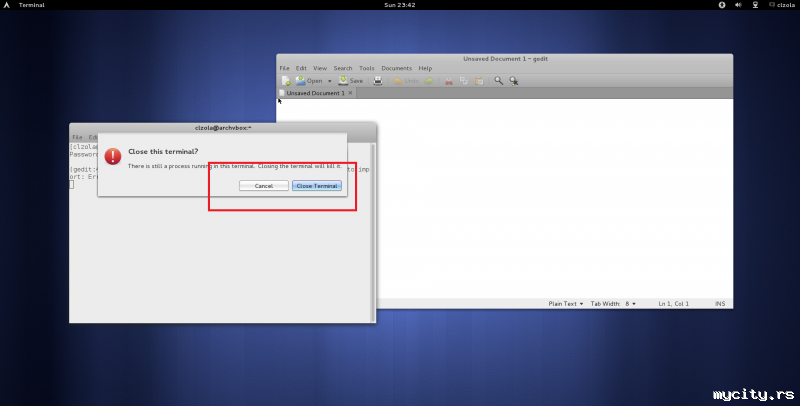Open the clock showing Sun 23:42
This screenshot has height=406, width=800.
(399, 5)
